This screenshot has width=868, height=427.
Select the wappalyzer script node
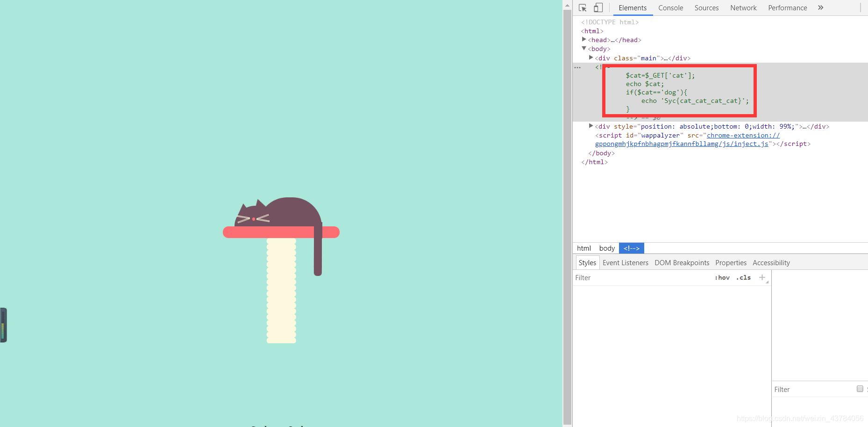703,139
